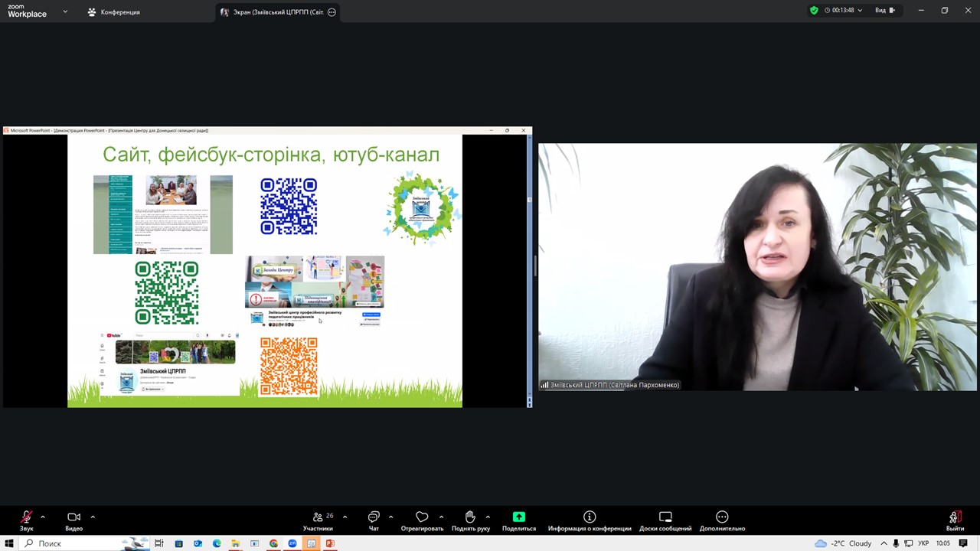Raise hand with Поднять руку

470,518
